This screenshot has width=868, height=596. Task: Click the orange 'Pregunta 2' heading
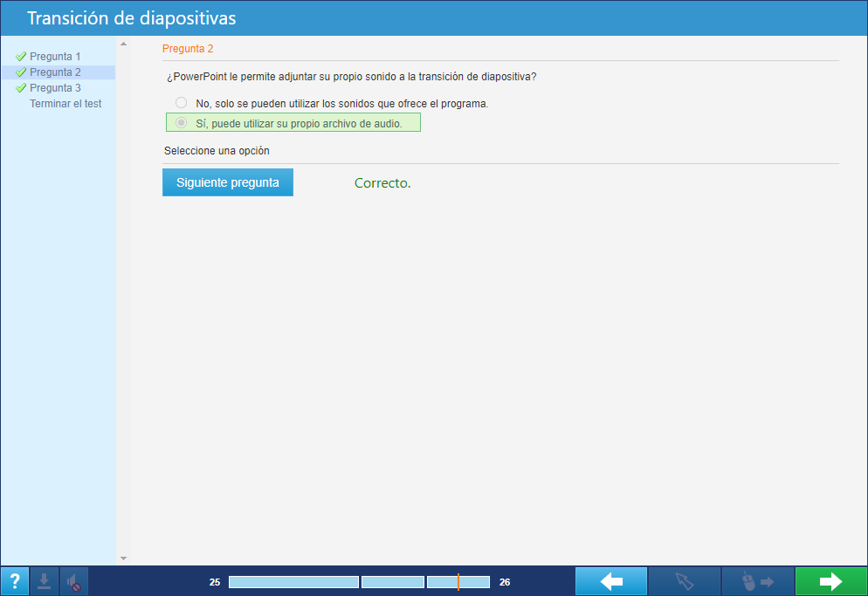tap(188, 49)
